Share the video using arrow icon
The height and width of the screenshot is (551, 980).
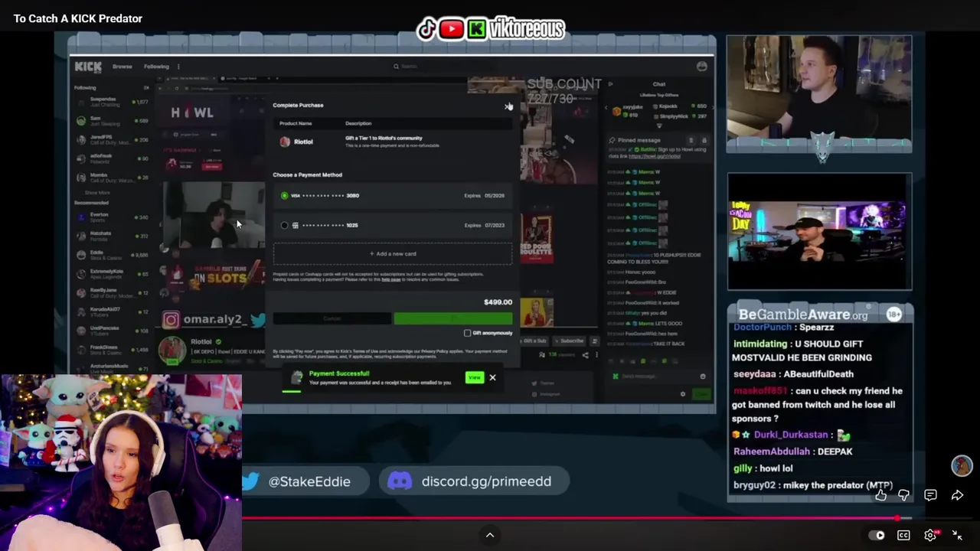pyautogui.click(x=957, y=495)
